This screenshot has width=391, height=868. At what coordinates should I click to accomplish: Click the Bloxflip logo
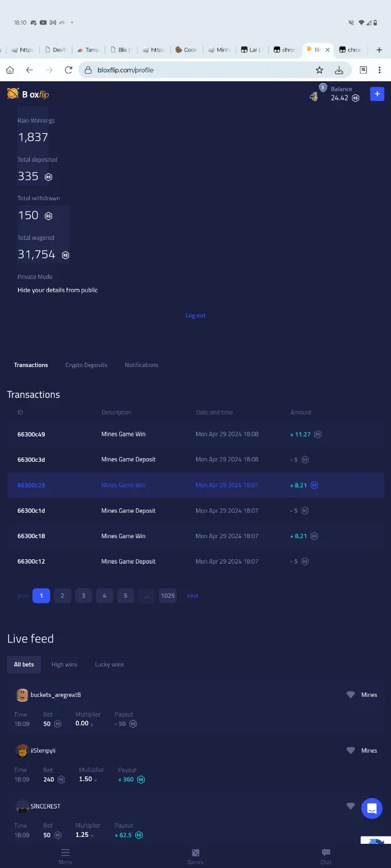(x=28, y=94)
